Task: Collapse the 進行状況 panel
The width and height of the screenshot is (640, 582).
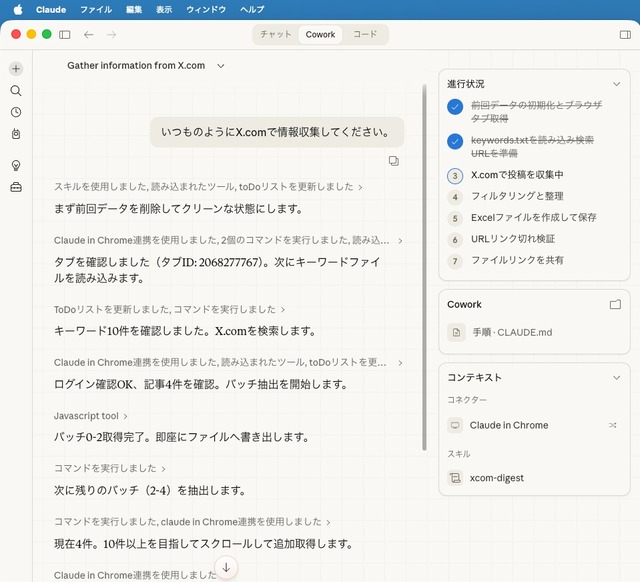Action: coord(616,84)
